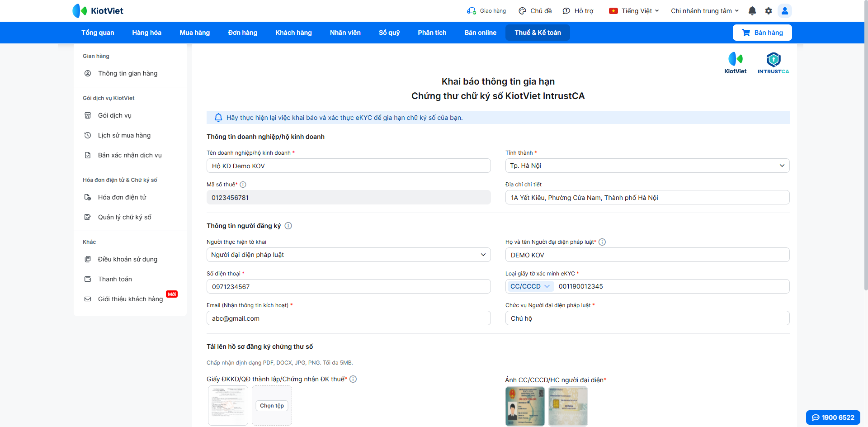Open the Người thực hiện tờ khai dropdown
This screenshot has height=427, width=868.
[x=349, y=255]
